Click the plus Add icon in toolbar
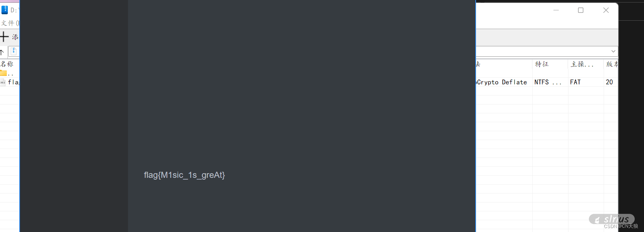The height and width of the screenshot is (232, 644). pos(4,37)
